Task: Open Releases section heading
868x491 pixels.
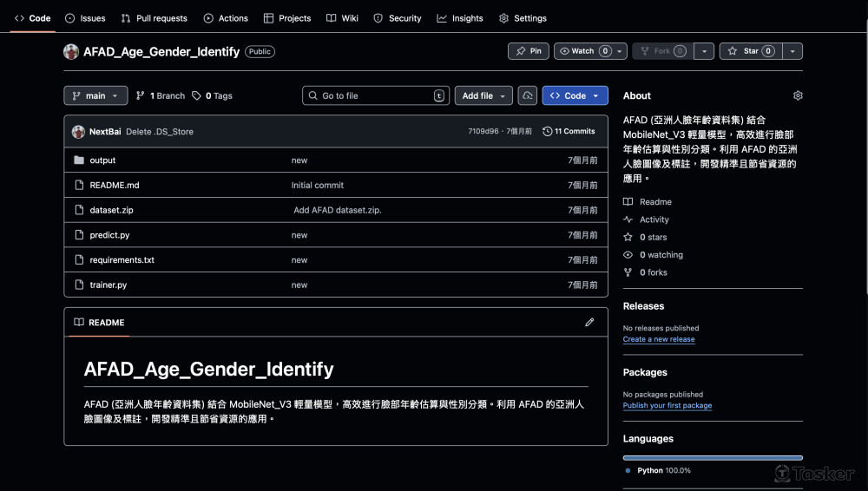Action: [x=643, y=306]
